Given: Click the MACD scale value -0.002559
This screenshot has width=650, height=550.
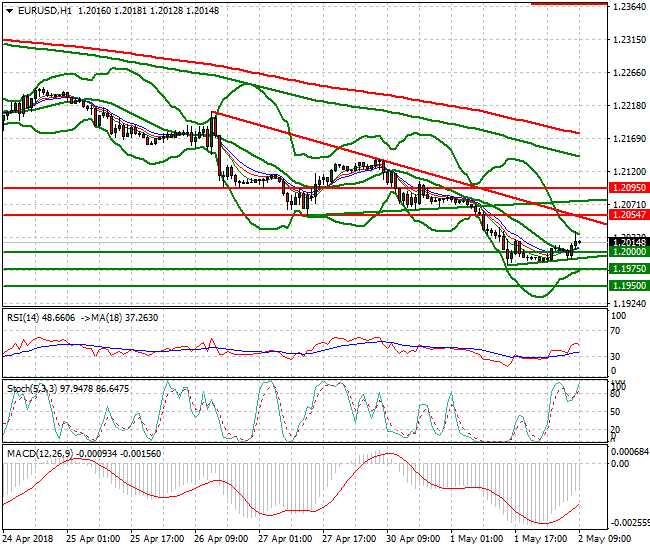Looking at the screenshot, I should [628, 522].
